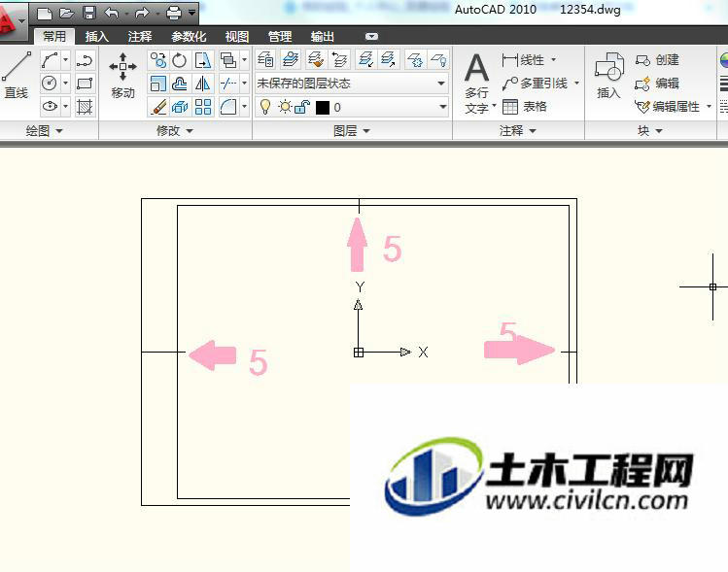
Task: Click the Match layer icon
Action: pos(316,59)
